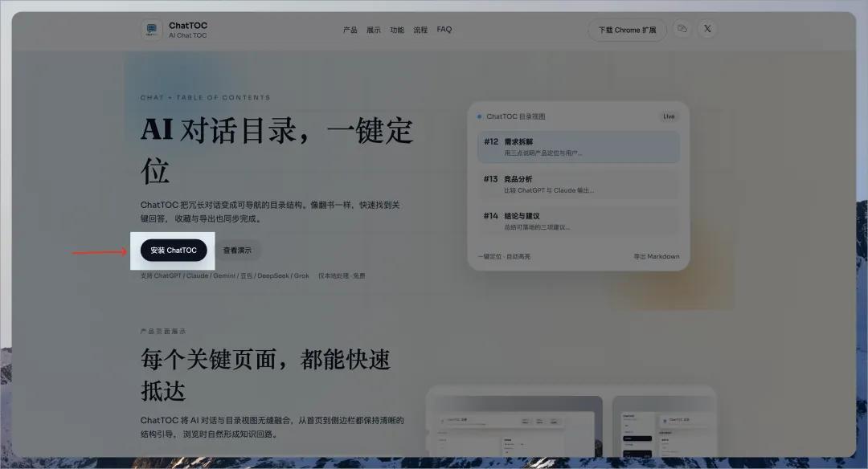This screenshot has width=868, height=469.
Task: Click the 产品页面展示 section label
Action: point(163,332)
